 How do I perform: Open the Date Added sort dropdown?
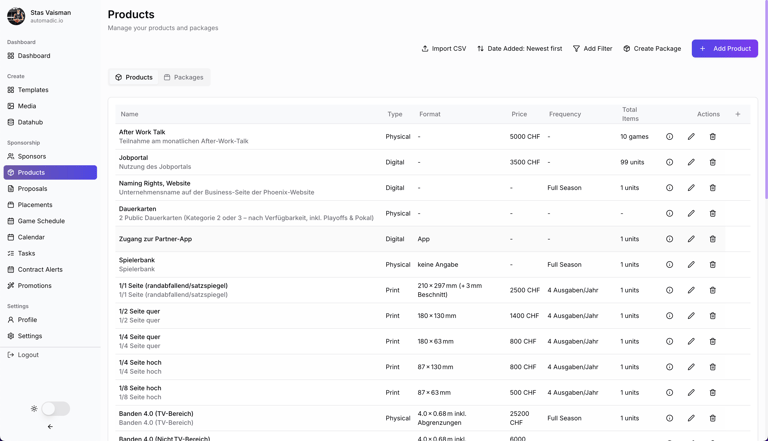[x=520, y=49]
